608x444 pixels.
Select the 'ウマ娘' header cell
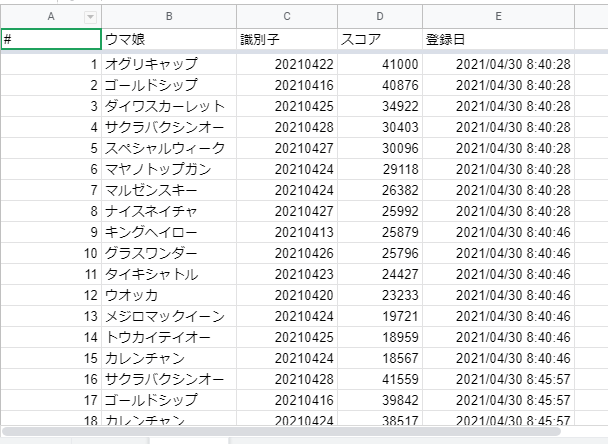tap(169, 39)
